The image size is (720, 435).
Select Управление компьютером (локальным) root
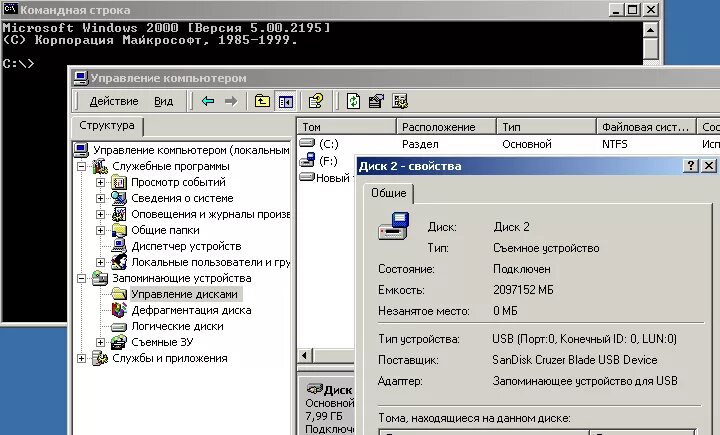click(x=191, y=150)
